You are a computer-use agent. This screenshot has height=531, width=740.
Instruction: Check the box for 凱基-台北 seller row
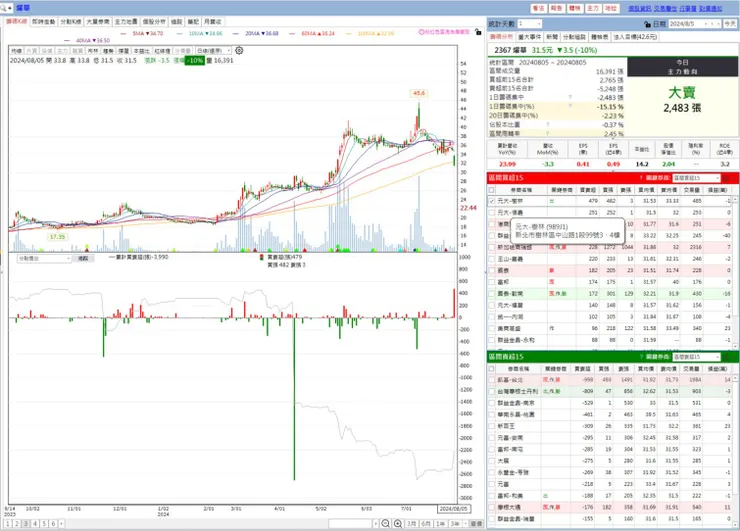pos(492,380)
